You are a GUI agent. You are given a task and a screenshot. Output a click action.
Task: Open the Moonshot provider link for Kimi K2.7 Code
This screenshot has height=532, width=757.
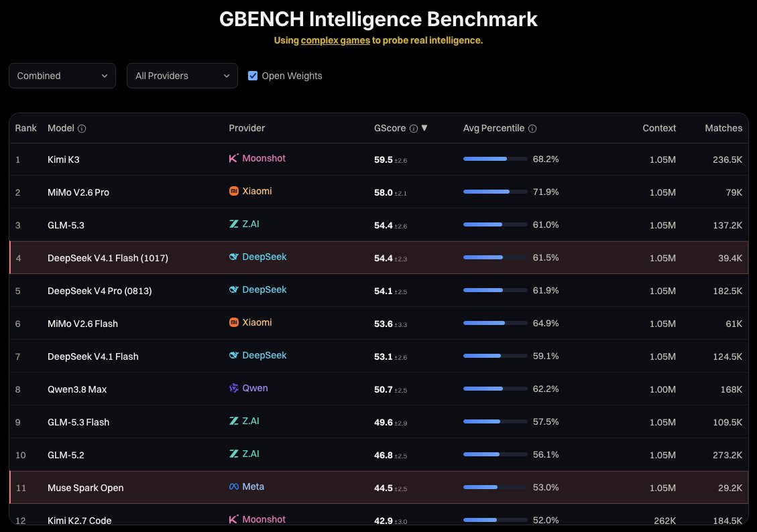[264, 519]
